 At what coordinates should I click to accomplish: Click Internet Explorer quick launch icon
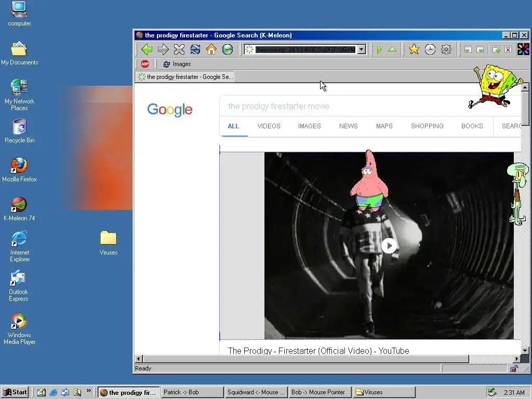click(54, 392)
